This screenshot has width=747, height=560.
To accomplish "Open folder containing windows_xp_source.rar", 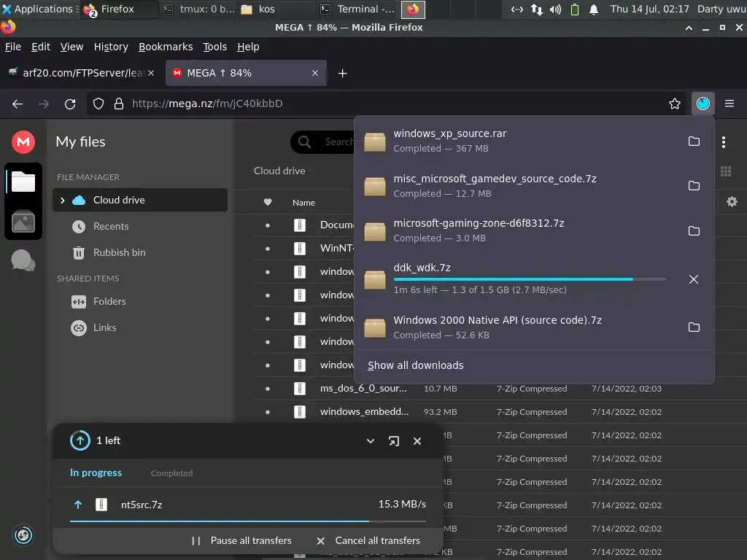I will [694, 141].
